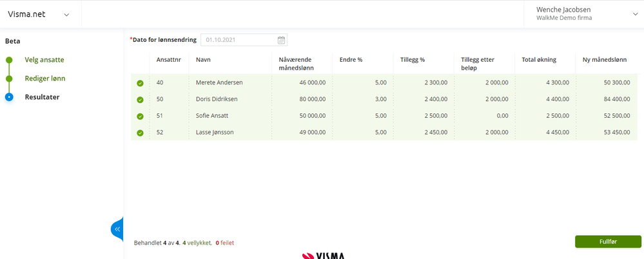Image resolution: width=644 pixels, height=259 pixels.
Task: Click new salary 84 400,00
Action: tap(616, 99)
